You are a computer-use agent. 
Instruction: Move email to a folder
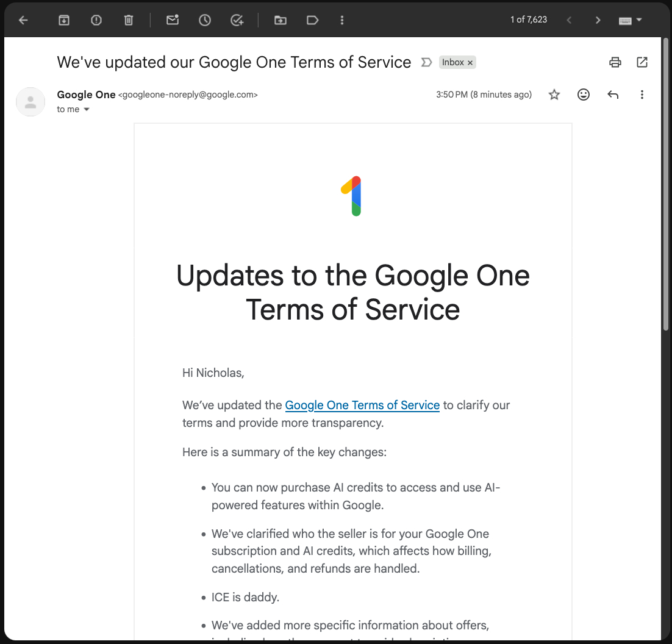[x=281, y=20]
